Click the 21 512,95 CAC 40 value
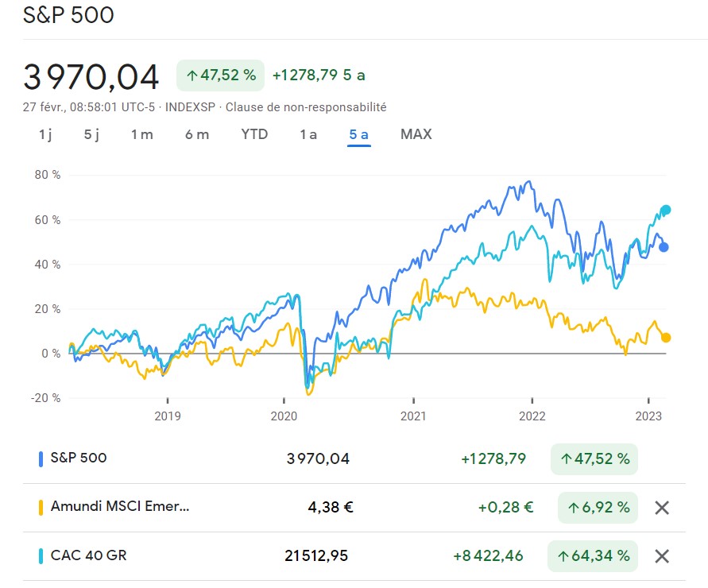This screenshot has height=588, width=708. (x=316, y=556)
